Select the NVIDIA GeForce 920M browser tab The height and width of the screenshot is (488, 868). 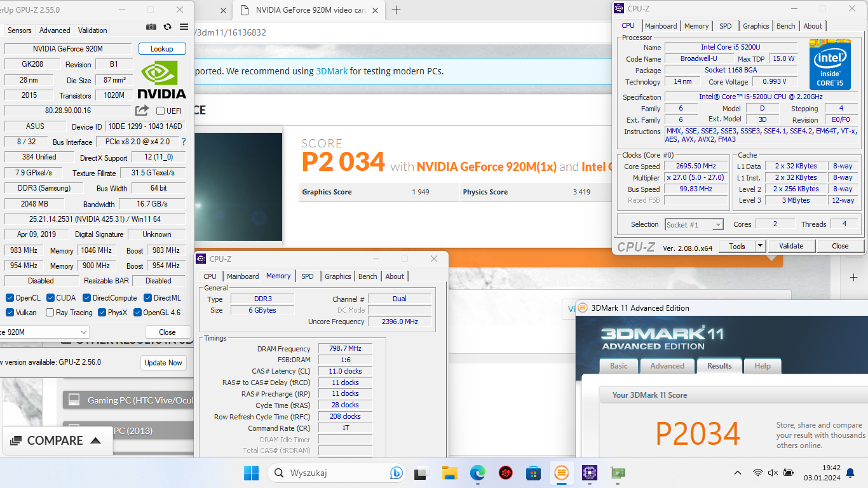point(308,10)
